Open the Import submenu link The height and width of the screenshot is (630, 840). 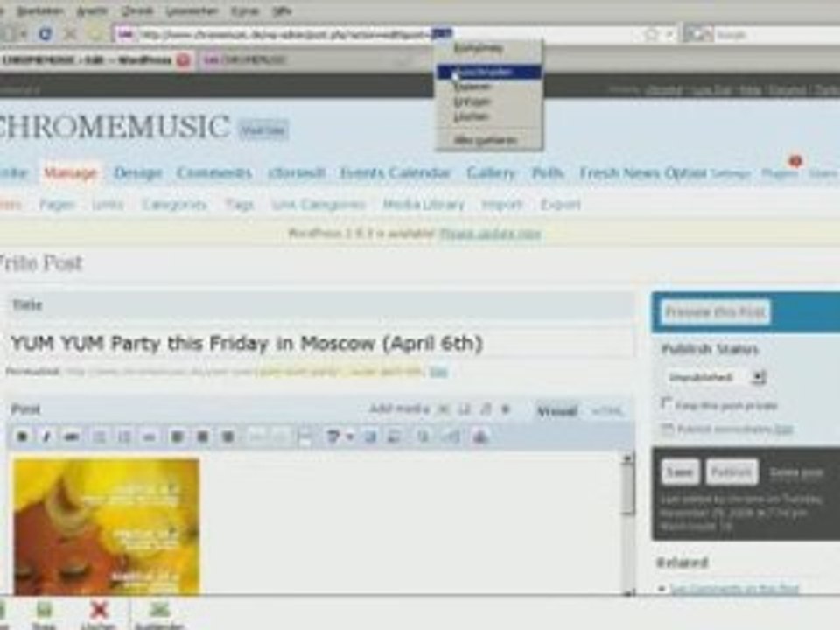click(502, 205)
